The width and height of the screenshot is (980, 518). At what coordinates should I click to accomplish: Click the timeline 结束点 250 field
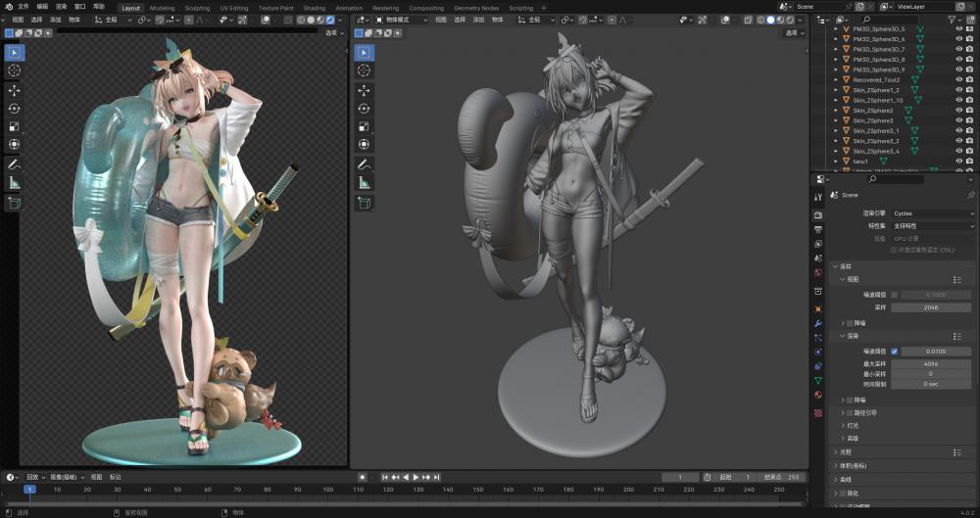click(x=781, y=478)
